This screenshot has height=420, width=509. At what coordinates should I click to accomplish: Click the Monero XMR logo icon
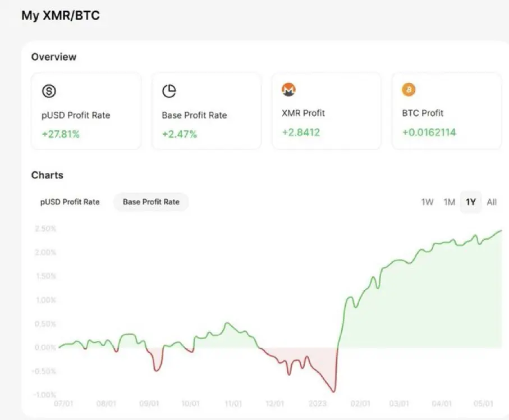point(288,89)
